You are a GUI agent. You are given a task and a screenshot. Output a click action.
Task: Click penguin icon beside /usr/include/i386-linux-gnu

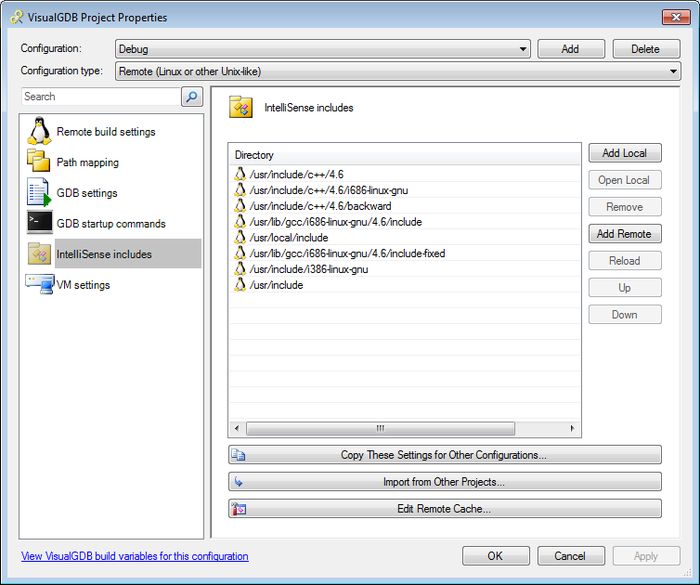pos(240,269)
